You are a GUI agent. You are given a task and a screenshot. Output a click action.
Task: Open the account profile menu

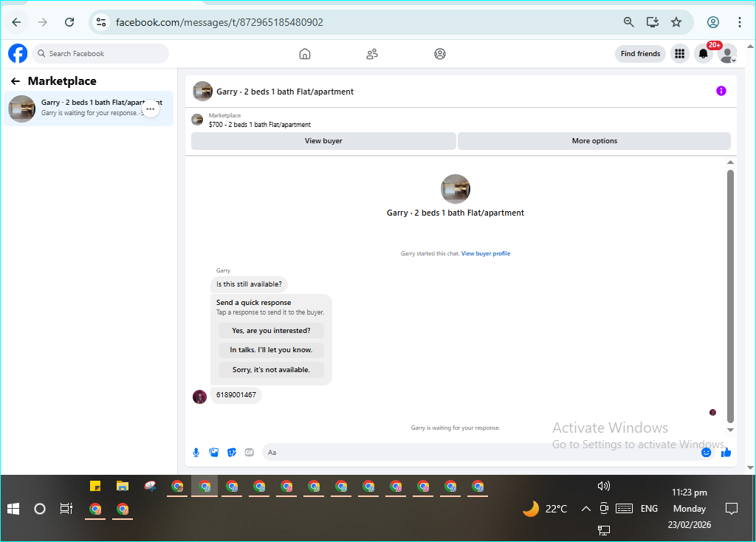pos(727,53)
